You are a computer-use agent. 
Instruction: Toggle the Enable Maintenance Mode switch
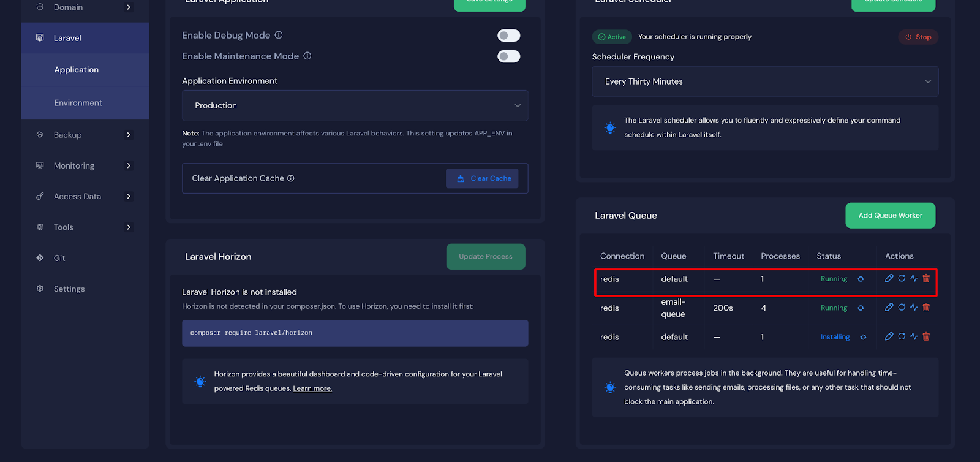tap(508, 56)
